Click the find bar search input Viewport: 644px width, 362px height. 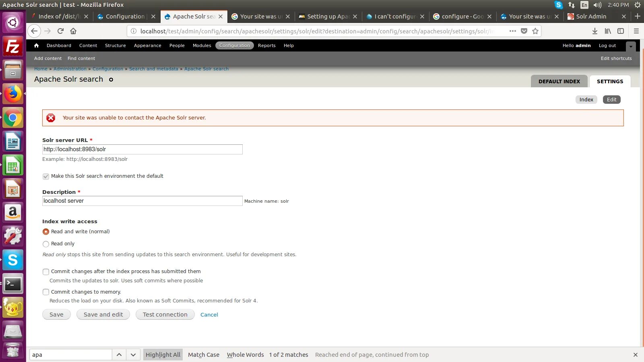[x=71, y=355]
